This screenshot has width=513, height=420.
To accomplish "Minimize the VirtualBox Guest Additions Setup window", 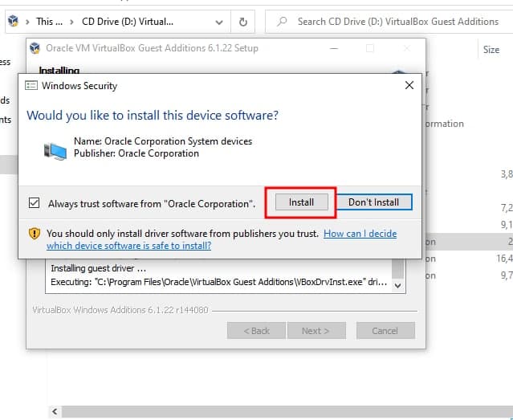I will (334, 48).
